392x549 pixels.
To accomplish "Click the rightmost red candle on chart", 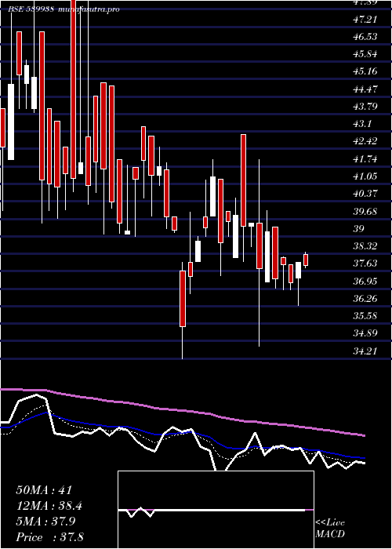I will 306,260.
